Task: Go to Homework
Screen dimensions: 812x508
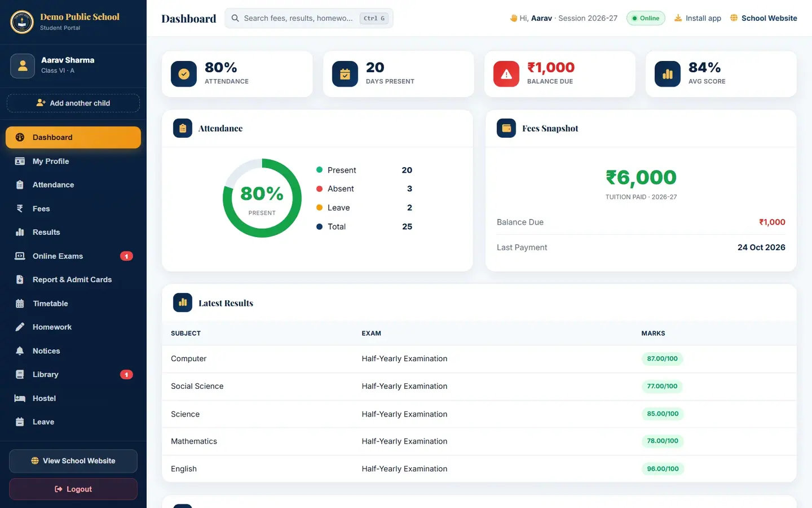Action: click(x=73, y=327)
